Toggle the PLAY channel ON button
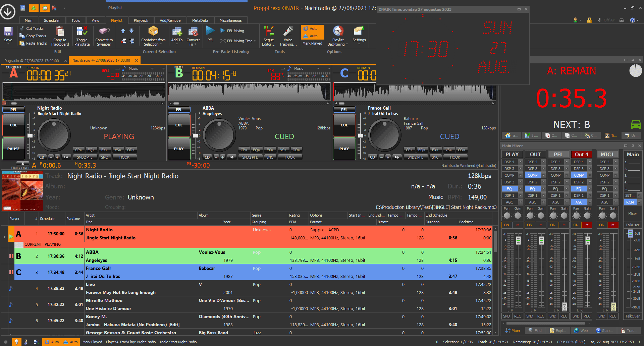Viewport: 644px width, 346px height. tap(506, 225)
